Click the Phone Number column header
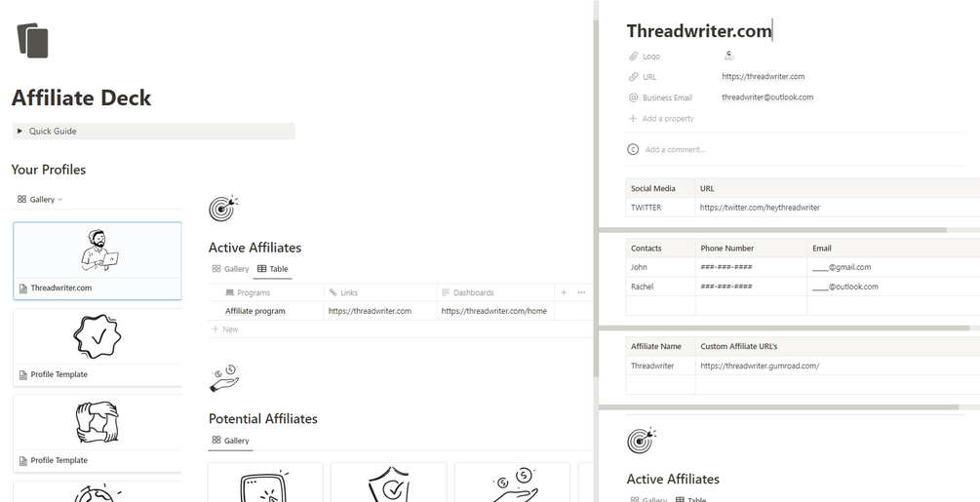This screenshot has height=502, width=980. [x=751, y=248]
